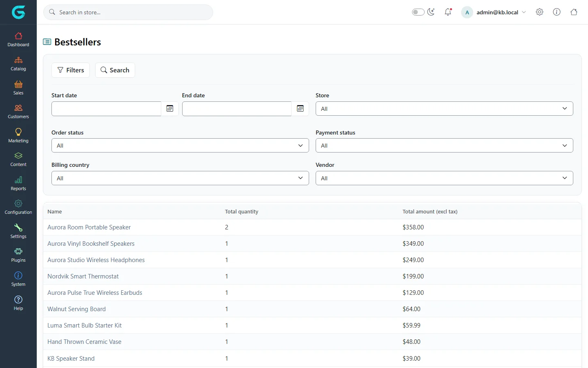Viewport: 588px width, 368px height.
Task: Open Configuration in the sidebar
Action: [18, 207]
